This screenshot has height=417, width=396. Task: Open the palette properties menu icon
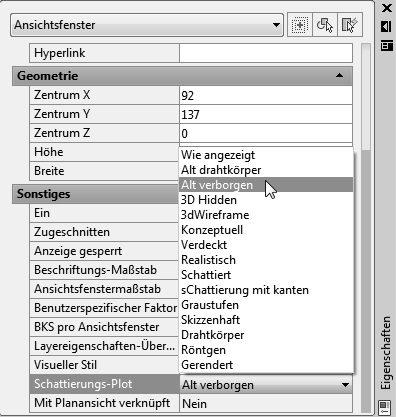386,45
